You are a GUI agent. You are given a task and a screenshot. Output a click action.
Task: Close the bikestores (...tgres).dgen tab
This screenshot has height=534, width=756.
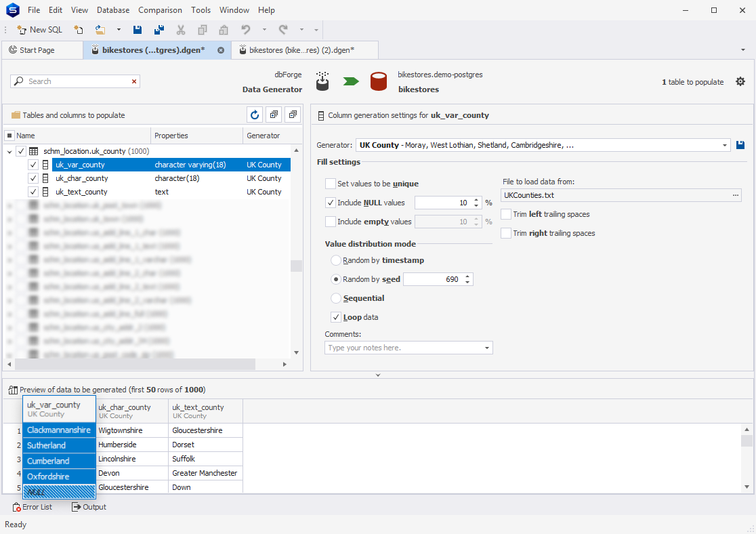click(221, 50)
